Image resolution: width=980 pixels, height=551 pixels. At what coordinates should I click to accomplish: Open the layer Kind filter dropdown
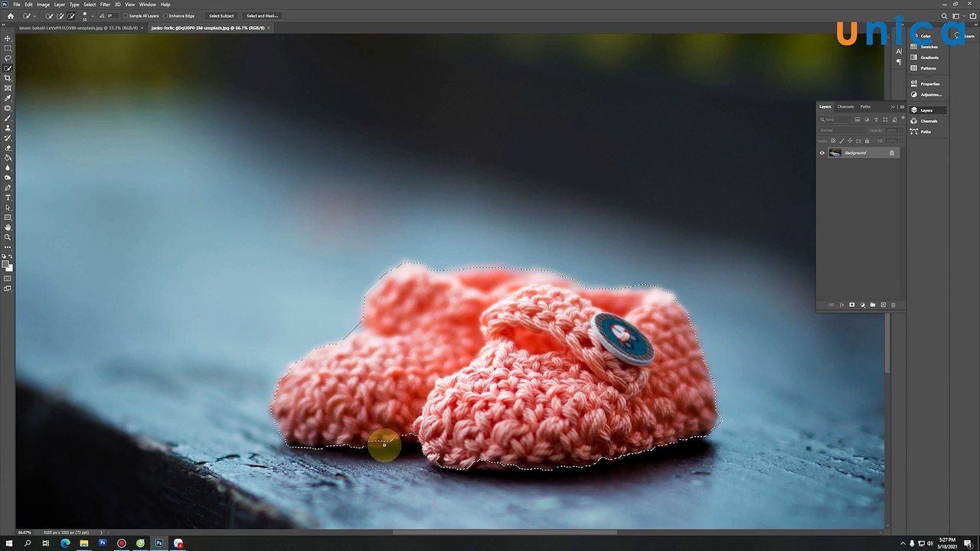pyautogui.click(x=835, y=119)
